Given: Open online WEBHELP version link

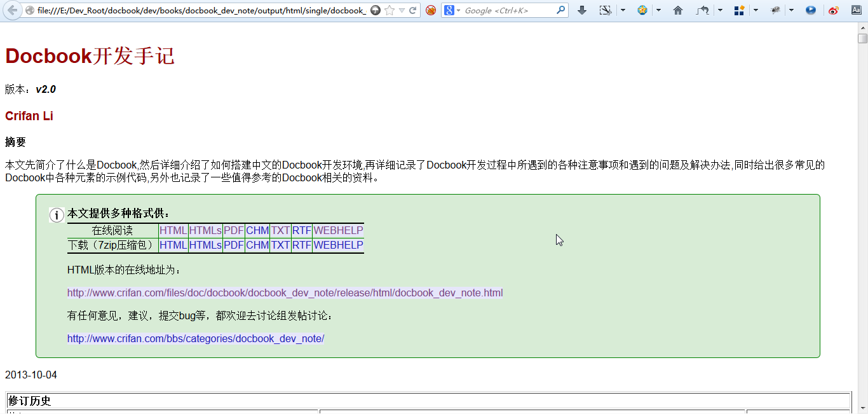Looking at the screenshot, I should [x=338, y=230].
